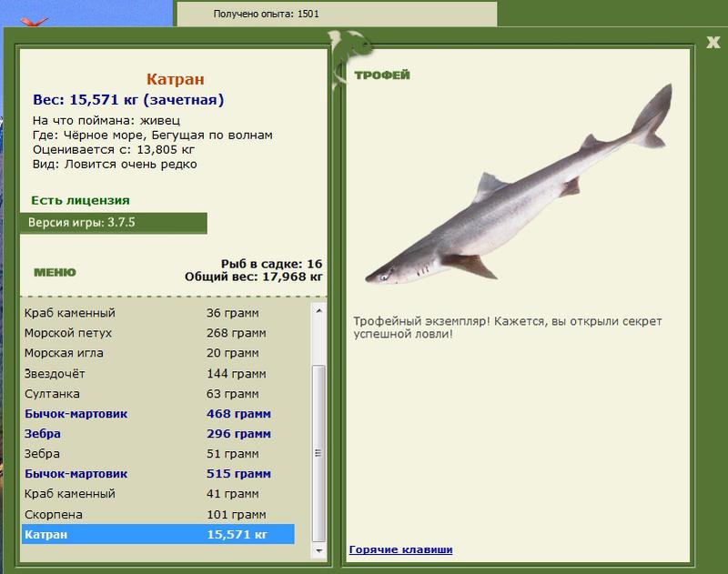Click the Получено опыта: 1501 status bar
The height and width of the screenshot is (574, 728).
pos(337,14)
